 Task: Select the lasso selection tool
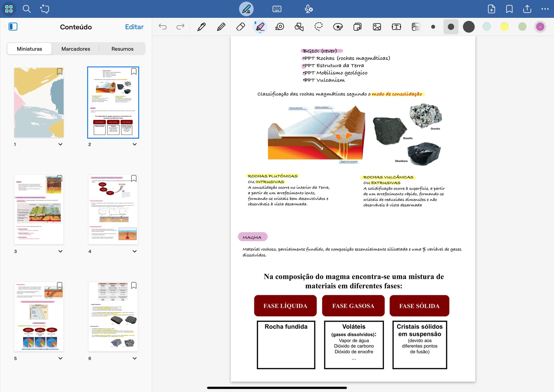tap(318, 27)
